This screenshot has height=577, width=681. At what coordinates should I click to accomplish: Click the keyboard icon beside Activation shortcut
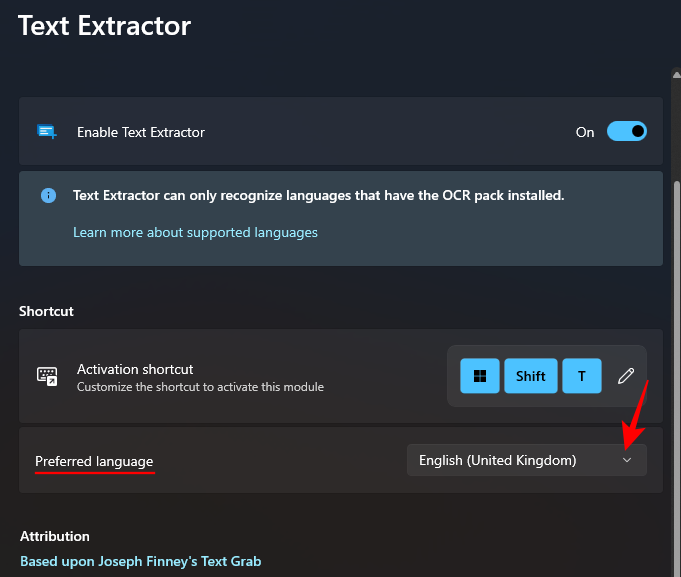coord(47,376)
